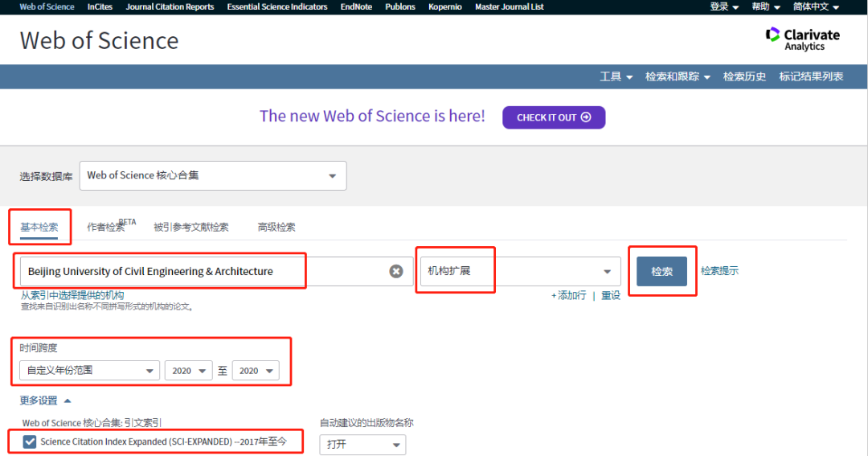Click the Clarivate Analytics logo
Image resolution: width=868 pixels, height=456 pixels.
803,39
